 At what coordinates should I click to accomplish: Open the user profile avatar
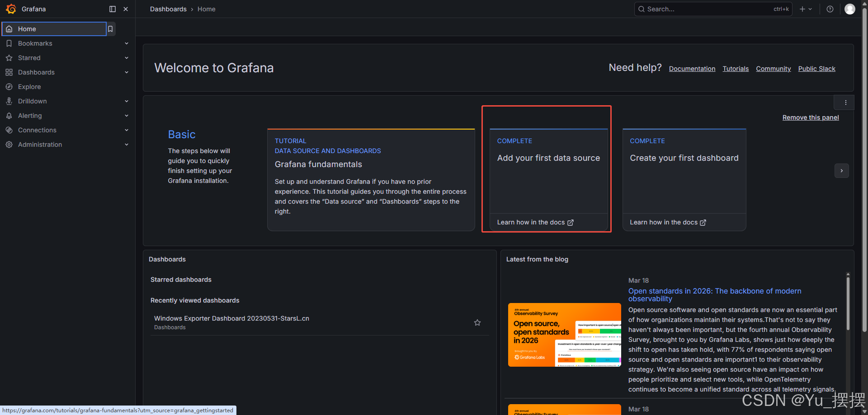pyautogui.click(x=850, y=9)
